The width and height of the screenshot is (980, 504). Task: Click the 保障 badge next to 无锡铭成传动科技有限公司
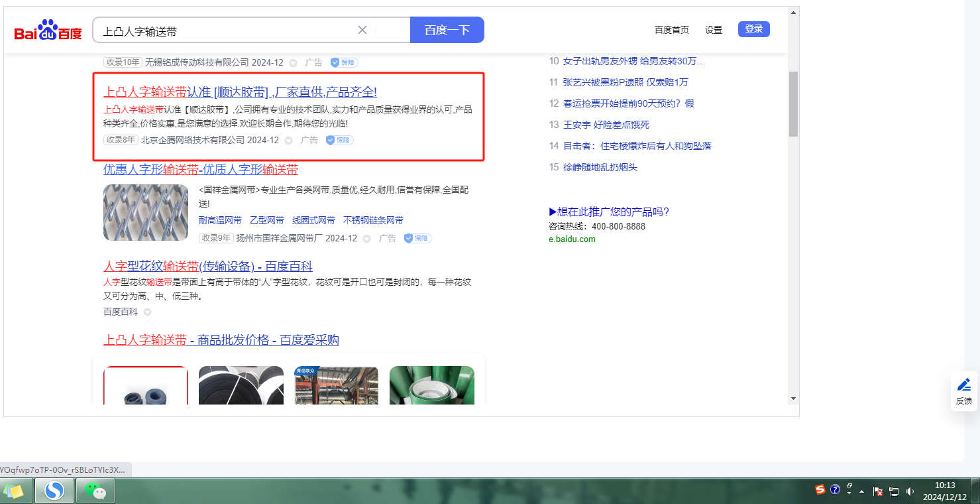tap(345, 62)
